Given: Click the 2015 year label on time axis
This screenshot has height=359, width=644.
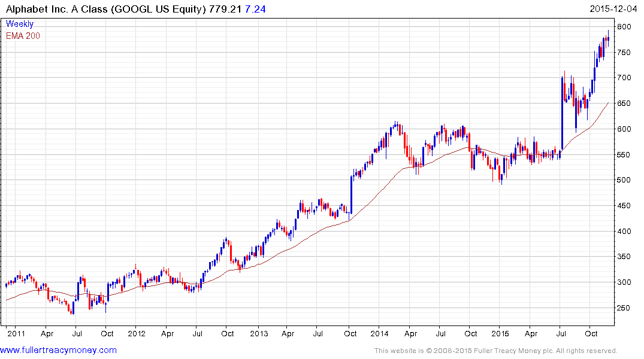Looking at the screenshot, I should [x=500, y=333].
